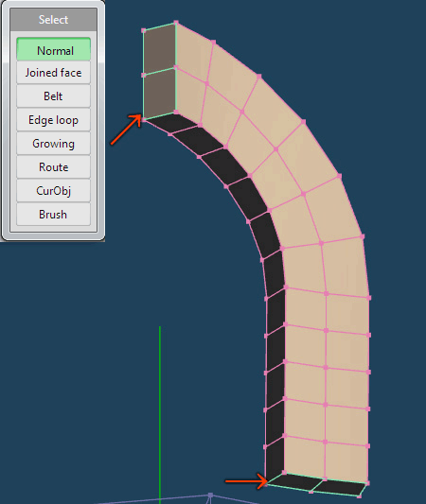The image size is (426, 504).
Task: Select the first black underside face below top cap
Action: point(171,122)
